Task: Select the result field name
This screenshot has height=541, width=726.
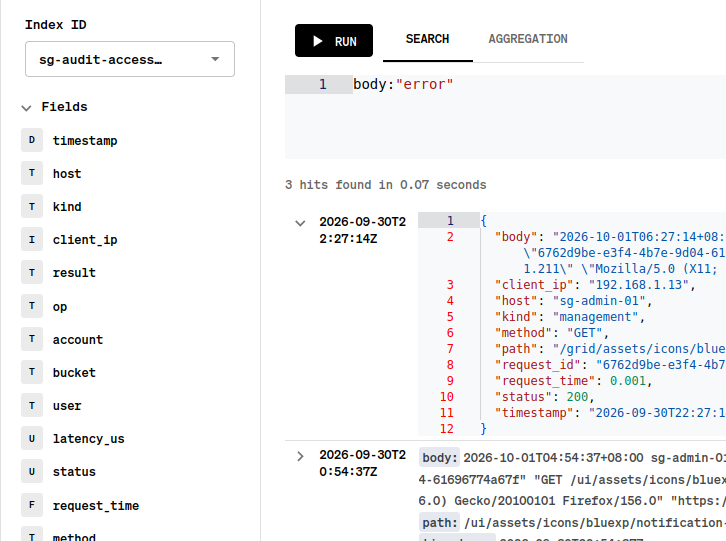Action: (74, 273)
